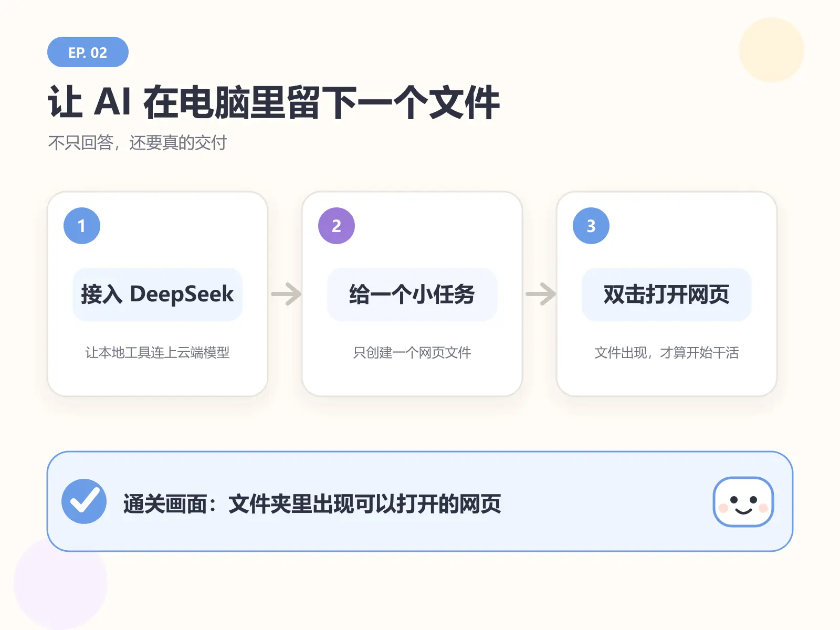Image resolution: width=840 pixels, height=630 pixels.
Task: Click the smiley robot face icon
Action: 743,501
